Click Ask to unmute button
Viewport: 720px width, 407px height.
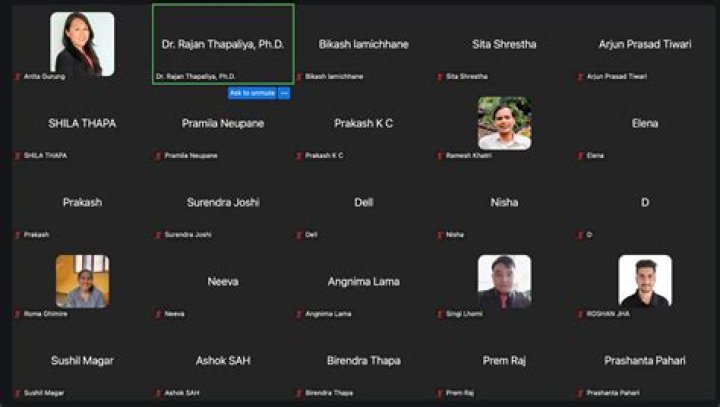[x=252, y=93]
